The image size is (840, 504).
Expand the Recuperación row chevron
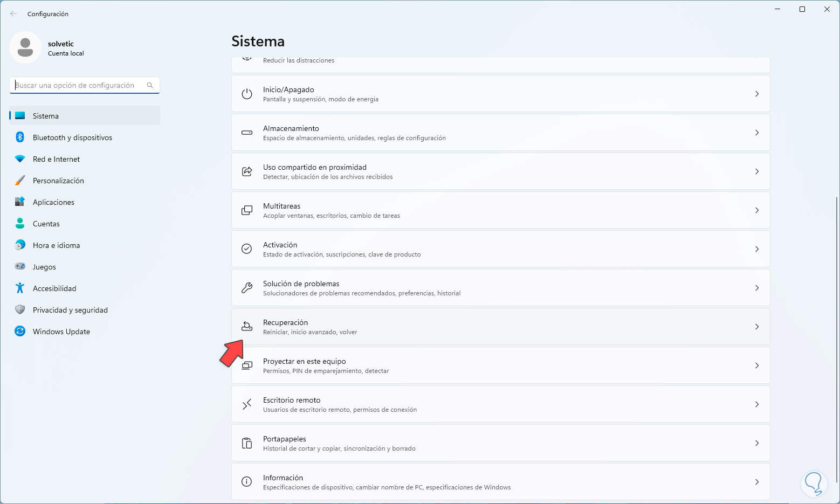coord(757,327)
